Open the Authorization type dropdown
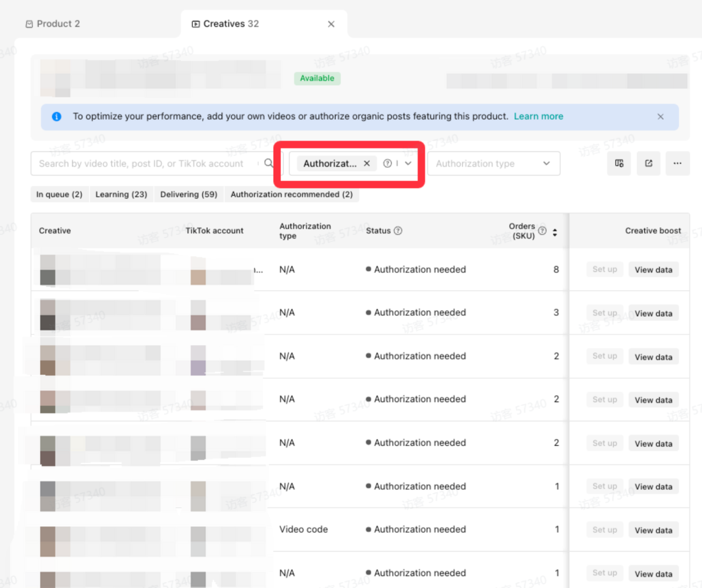The width and height of the screenshot is (702, 588). [493, 163]
